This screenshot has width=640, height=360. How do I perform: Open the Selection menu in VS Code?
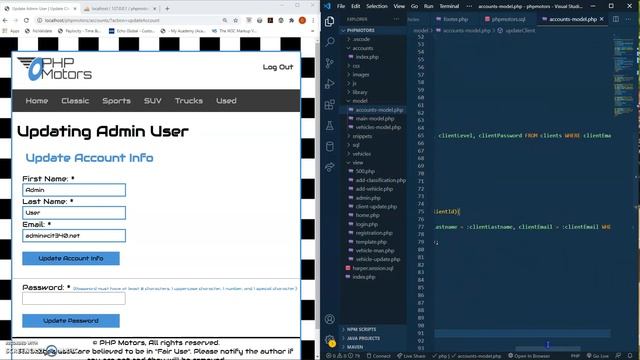[x=376, y=6]
